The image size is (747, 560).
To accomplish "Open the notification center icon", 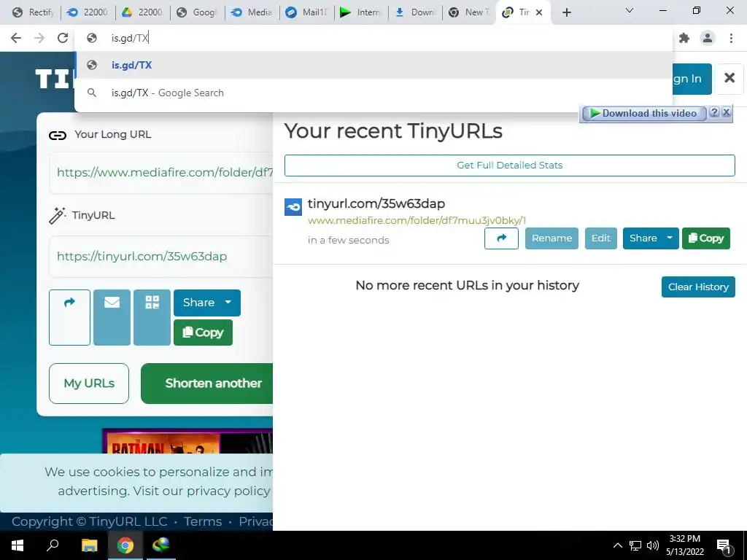I will click(724, 545).
